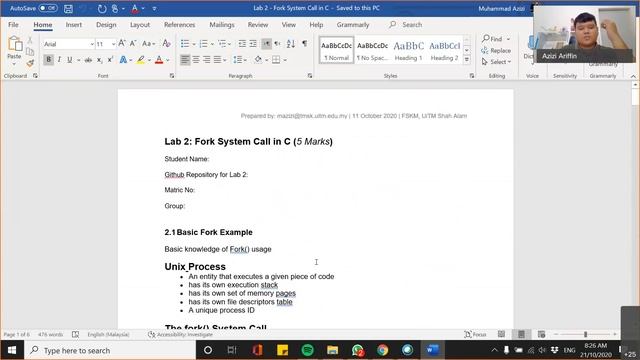Click the Align Left icon
Image resolution: width=640 pixels, height=360 pixels.
[x=185, y=60]
